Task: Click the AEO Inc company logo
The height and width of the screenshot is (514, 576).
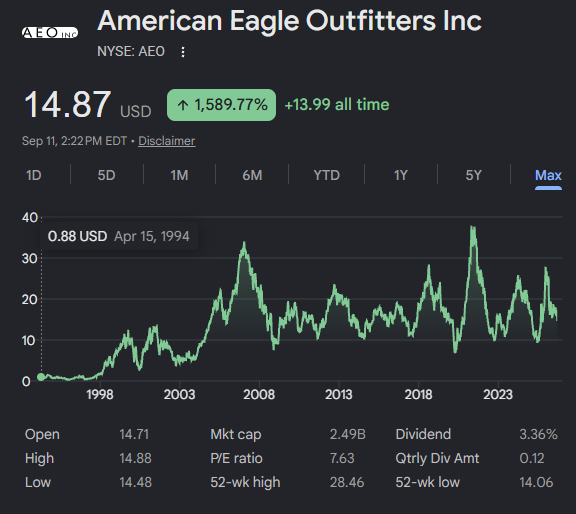Action: [x=50, y=33]
